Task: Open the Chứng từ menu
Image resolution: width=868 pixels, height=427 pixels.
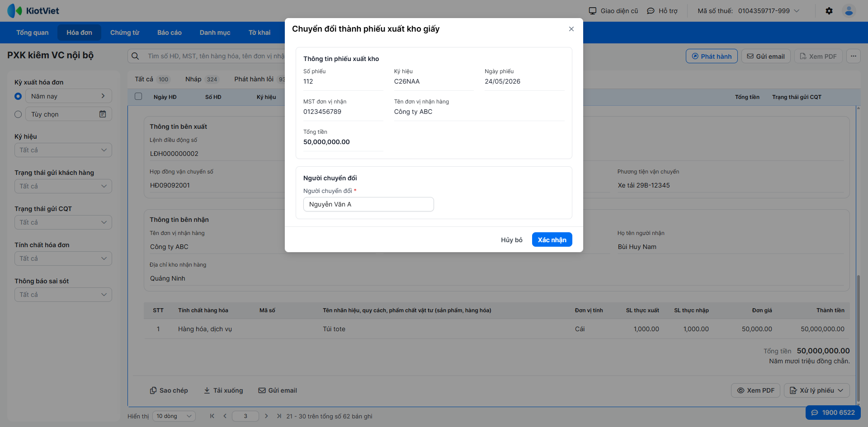Action: (125, 33)
